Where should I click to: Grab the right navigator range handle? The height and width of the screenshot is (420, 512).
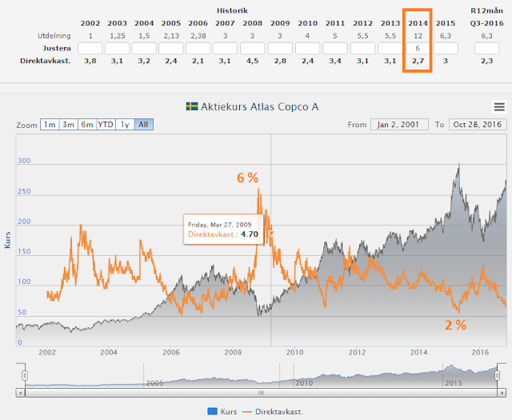(x=497, y=375)
